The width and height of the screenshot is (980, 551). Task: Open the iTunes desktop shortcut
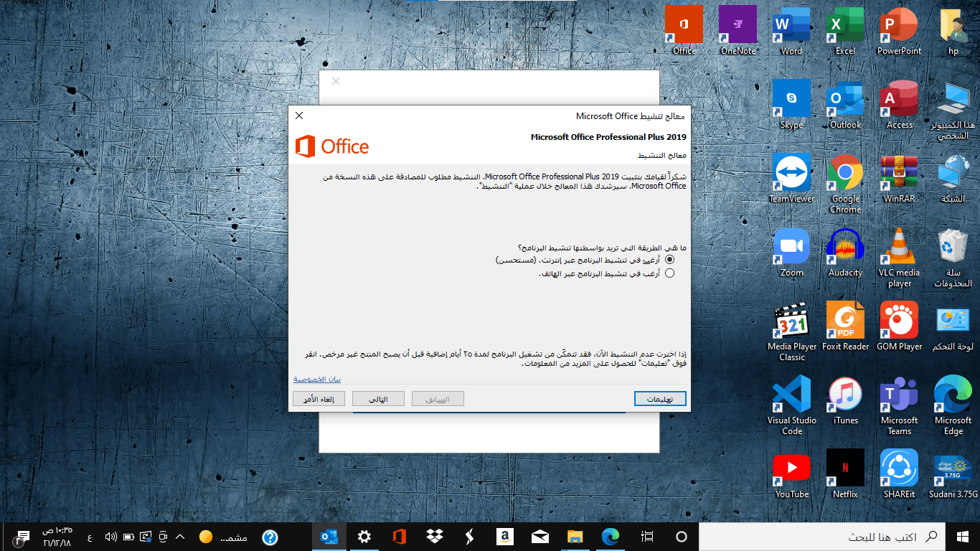(845, 400)
